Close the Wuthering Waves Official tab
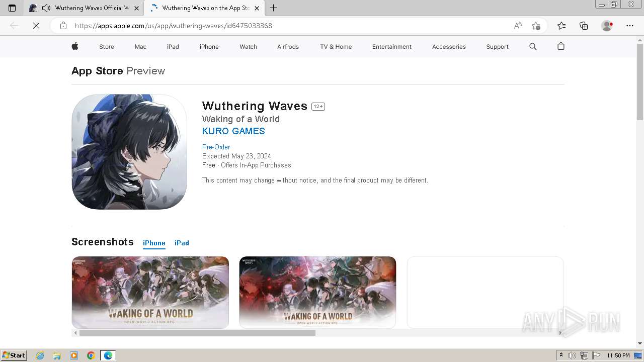 tap(136, 8)
